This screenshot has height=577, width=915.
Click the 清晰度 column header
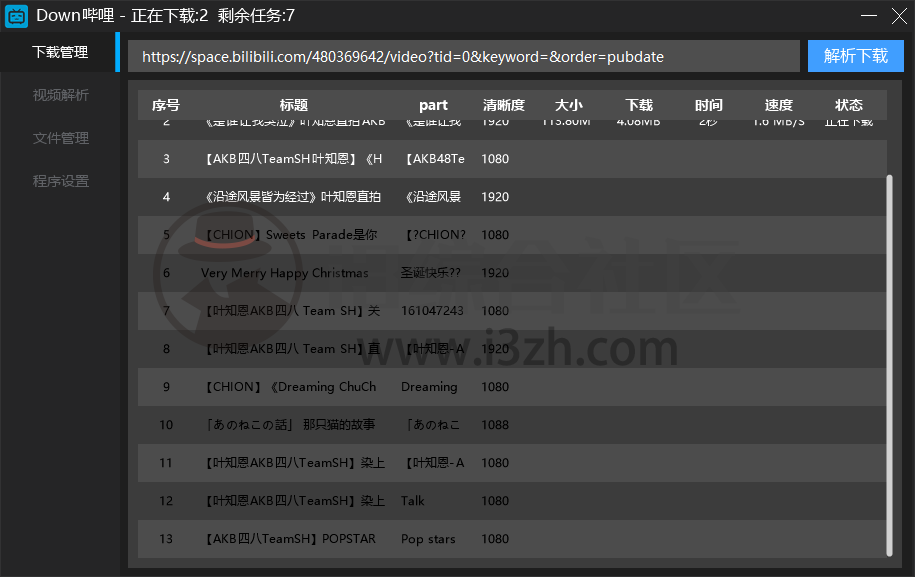click(x=504, y=105)
